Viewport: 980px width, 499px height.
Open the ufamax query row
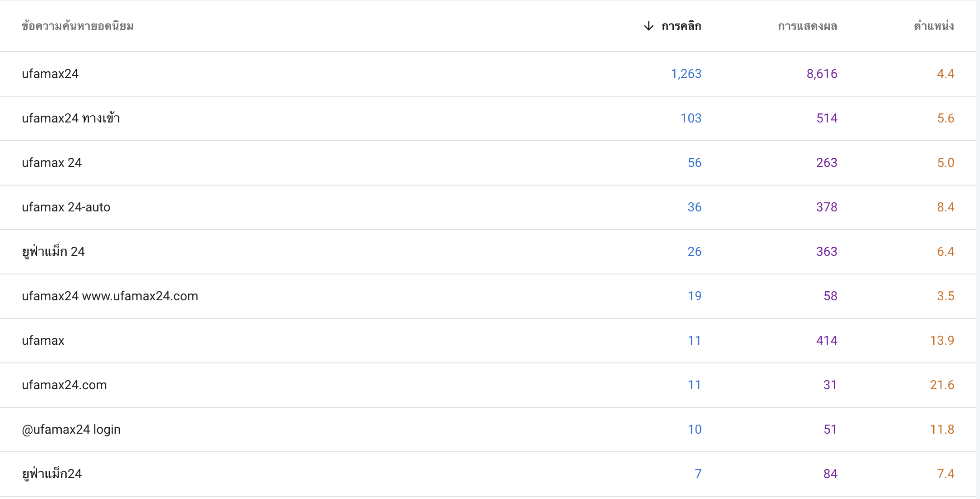pyautogui.click(x=488, y=341)
